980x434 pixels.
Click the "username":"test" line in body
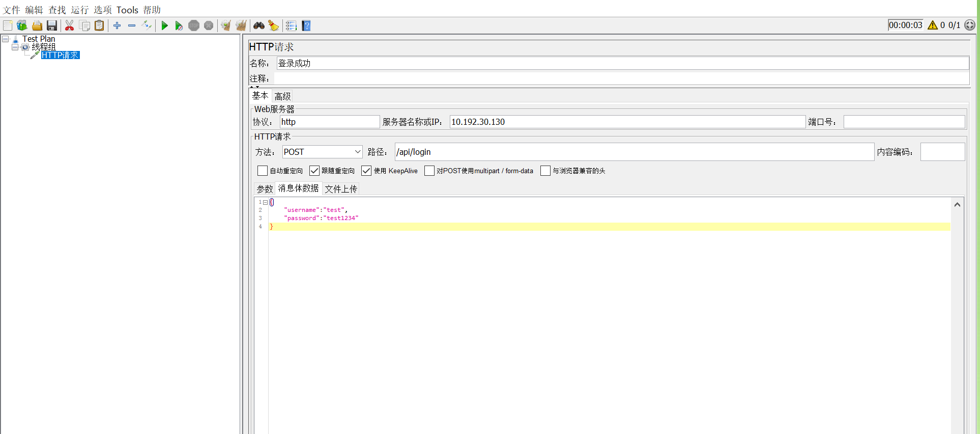click(x=315, y=210)
